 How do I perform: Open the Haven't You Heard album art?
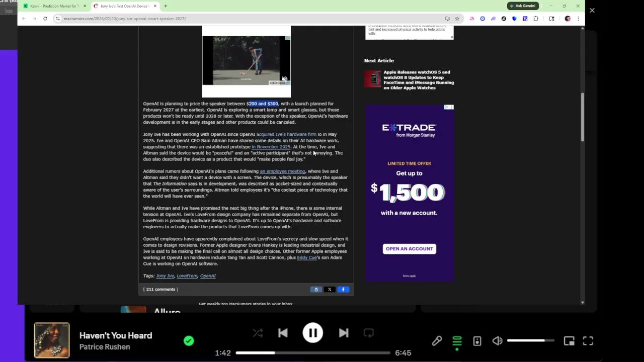point(52,340)
